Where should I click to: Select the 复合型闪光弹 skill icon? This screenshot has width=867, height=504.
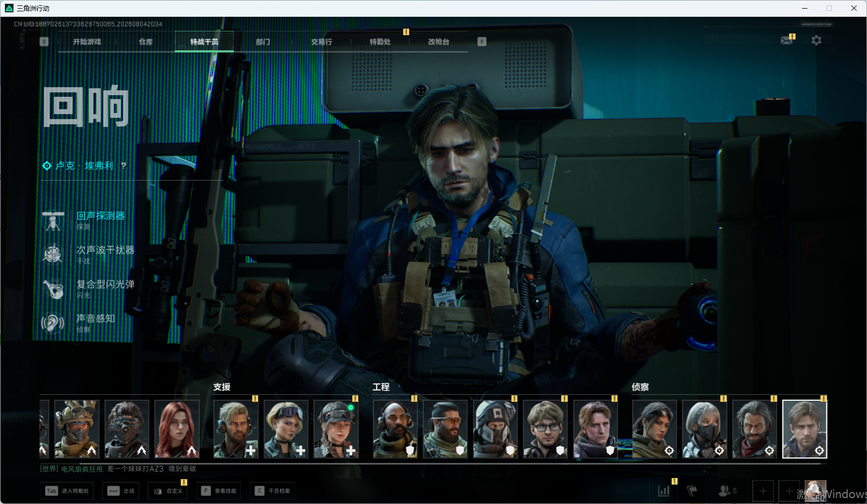point(53,289)
